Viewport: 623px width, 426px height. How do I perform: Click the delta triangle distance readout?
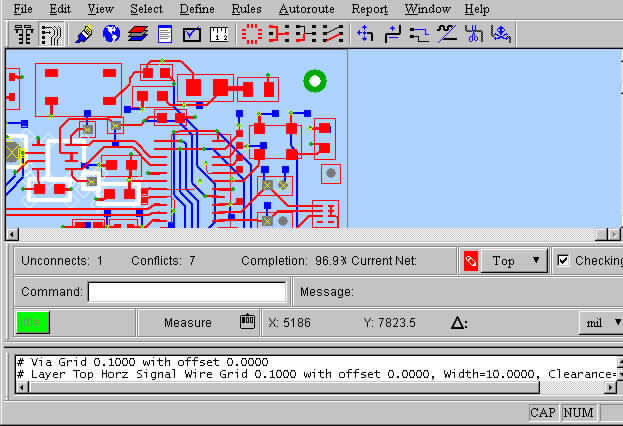(x=459, y=322)
